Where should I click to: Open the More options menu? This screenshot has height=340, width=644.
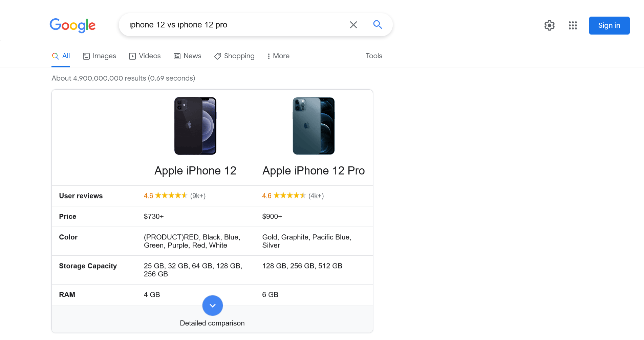278,56
